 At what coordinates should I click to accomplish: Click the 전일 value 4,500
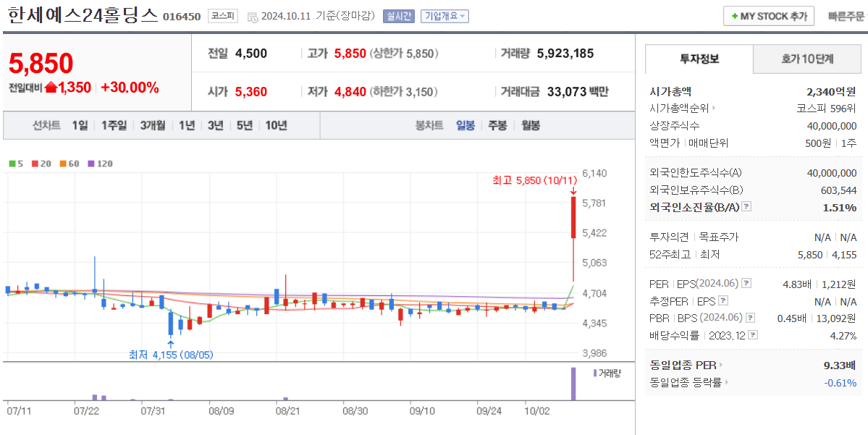pos(251,54)
